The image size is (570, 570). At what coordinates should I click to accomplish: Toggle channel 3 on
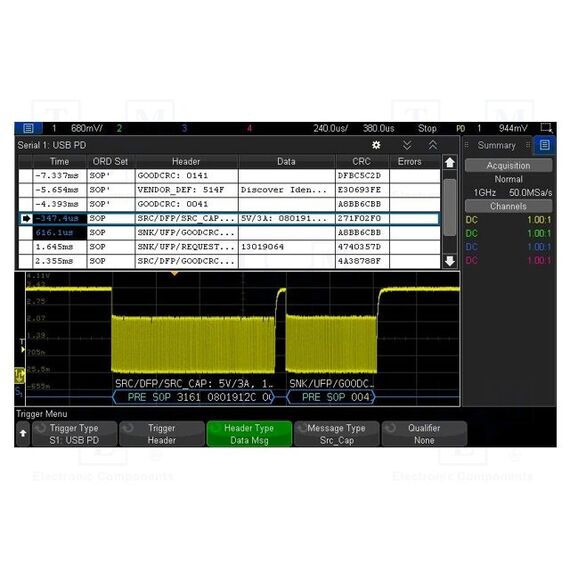[x=184, y=128]
